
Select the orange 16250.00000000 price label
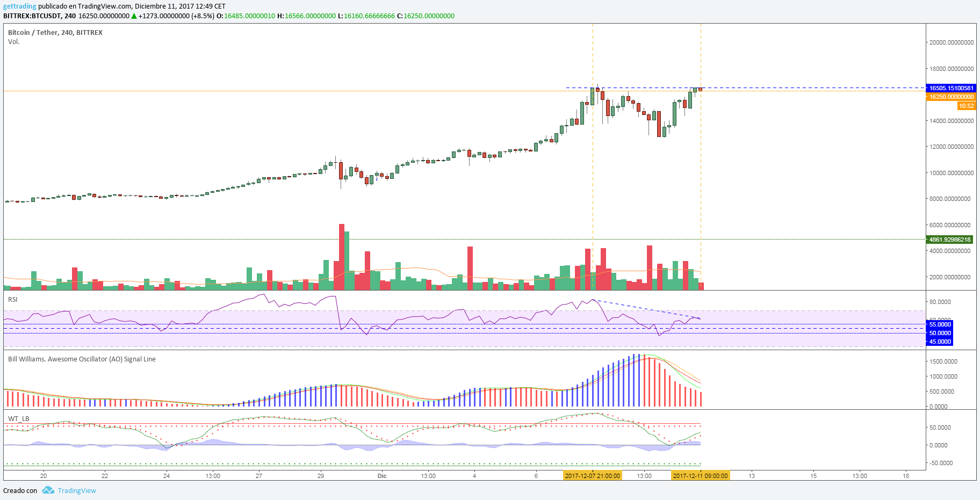coord(951,97)
